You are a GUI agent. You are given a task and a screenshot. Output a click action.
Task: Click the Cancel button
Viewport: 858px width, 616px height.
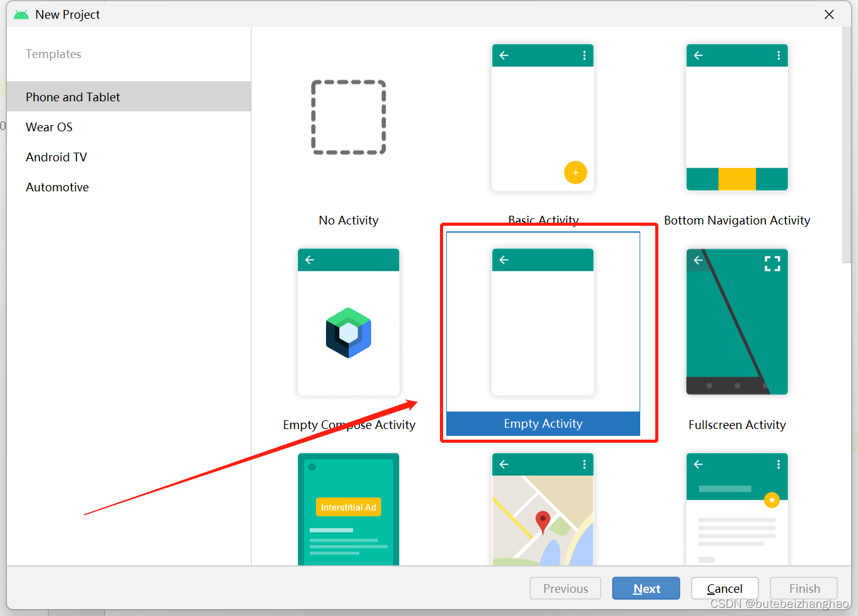[x=725, y=588]
